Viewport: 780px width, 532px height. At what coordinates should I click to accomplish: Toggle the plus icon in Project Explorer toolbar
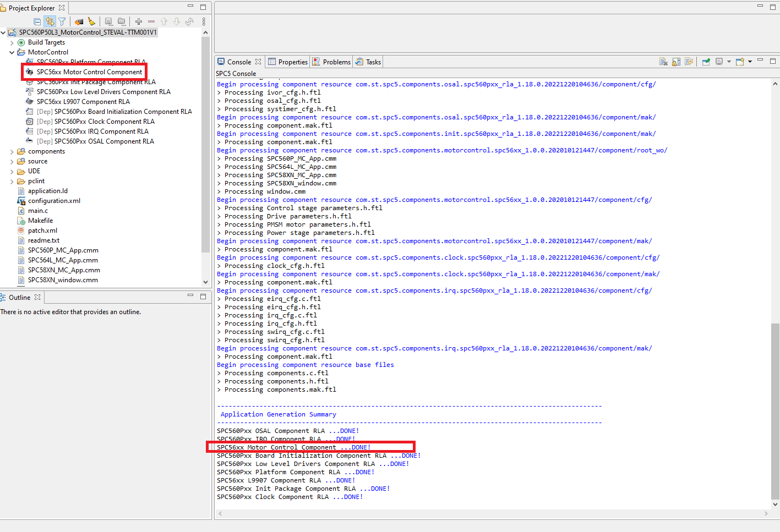point(138,21)
